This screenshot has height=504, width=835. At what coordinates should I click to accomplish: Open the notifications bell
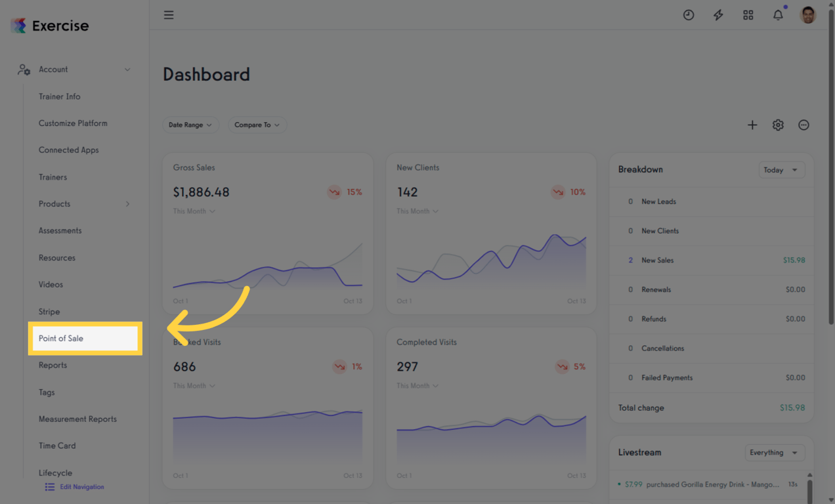[x=778, y=15]
